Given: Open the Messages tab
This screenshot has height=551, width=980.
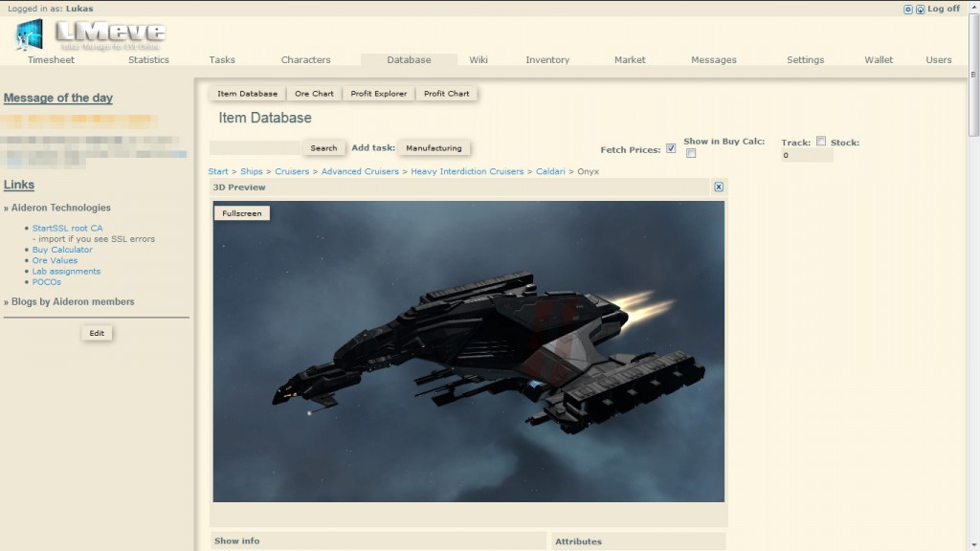Looking at the screenshot, I should click(x=714, y=60).
